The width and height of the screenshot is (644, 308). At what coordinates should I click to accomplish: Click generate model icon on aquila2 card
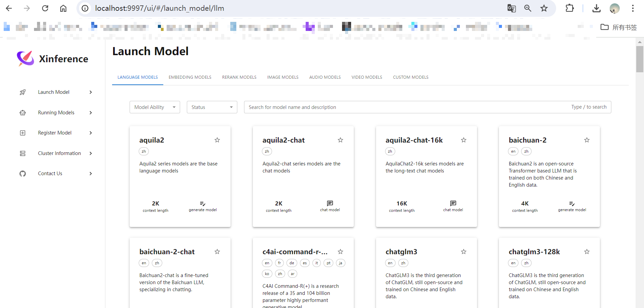point(203,203)
